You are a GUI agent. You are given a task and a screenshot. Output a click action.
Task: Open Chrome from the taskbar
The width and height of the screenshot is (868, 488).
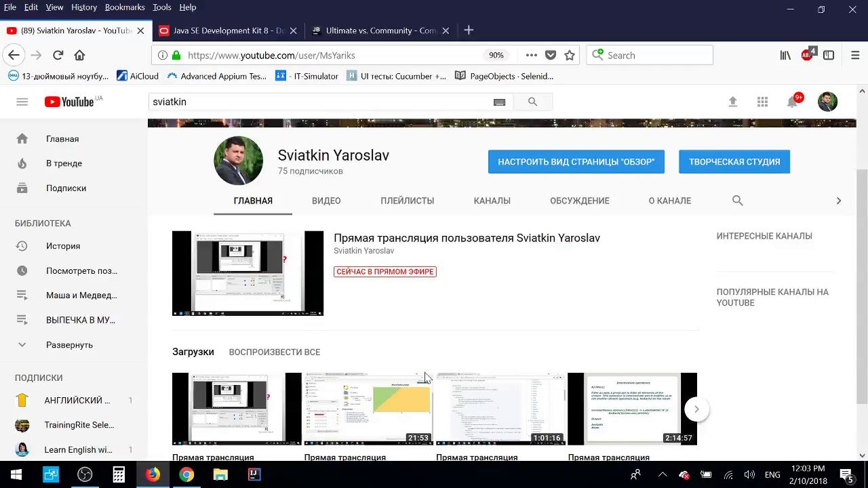[x=186, y=474]
